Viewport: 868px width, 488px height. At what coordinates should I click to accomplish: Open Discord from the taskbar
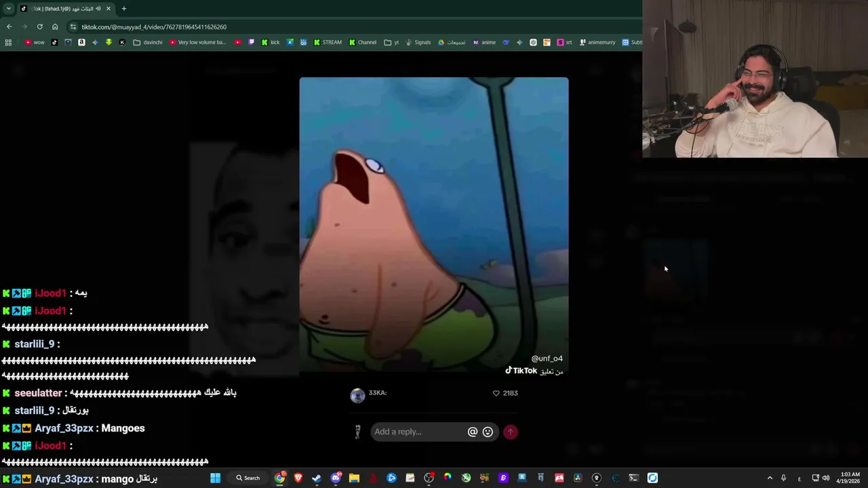[x=336, y=478]
